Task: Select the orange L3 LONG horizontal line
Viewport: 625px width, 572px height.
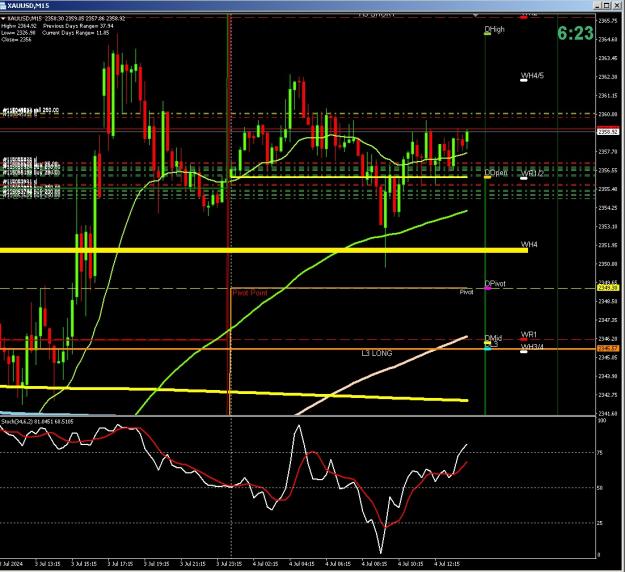Action: tap(298, 349)
